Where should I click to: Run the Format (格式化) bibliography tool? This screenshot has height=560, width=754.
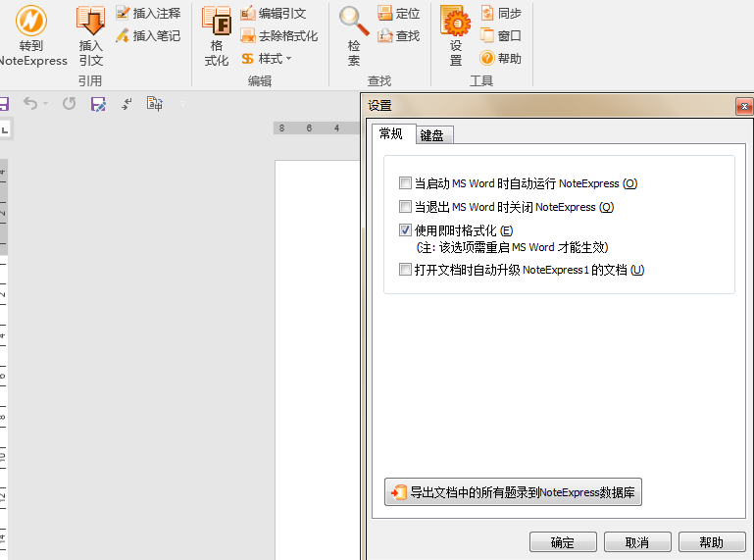[217, 35]
